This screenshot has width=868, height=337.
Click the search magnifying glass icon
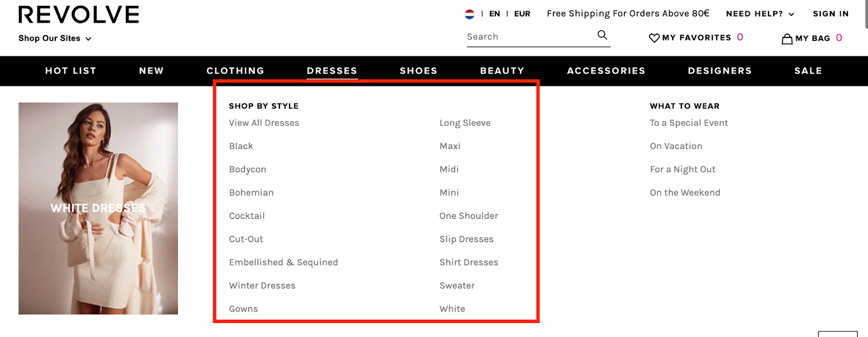click(x=602, y=35)
